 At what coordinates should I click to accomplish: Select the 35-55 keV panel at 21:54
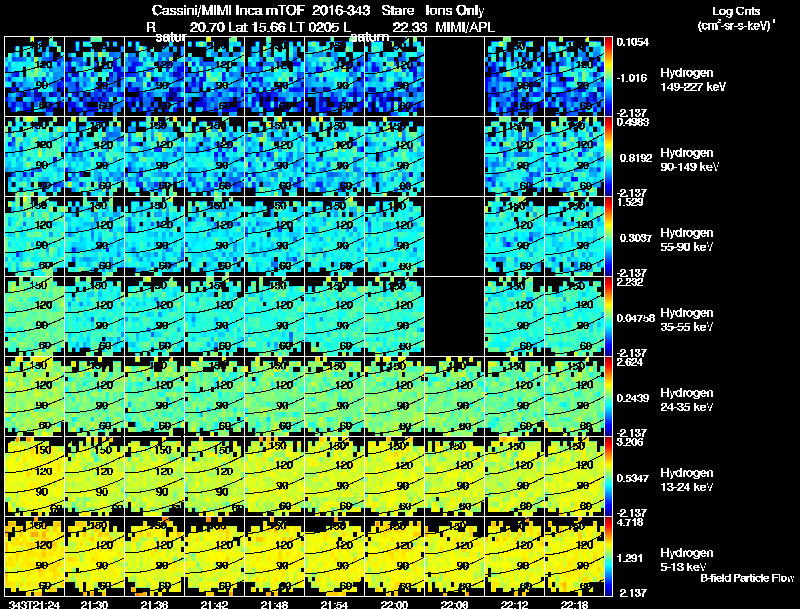tap(335, 316)
